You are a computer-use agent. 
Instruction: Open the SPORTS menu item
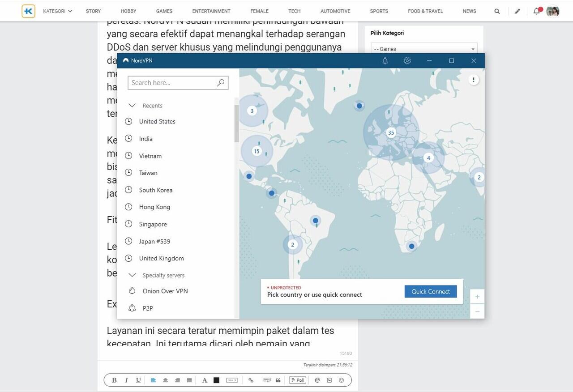pos(379,11)
